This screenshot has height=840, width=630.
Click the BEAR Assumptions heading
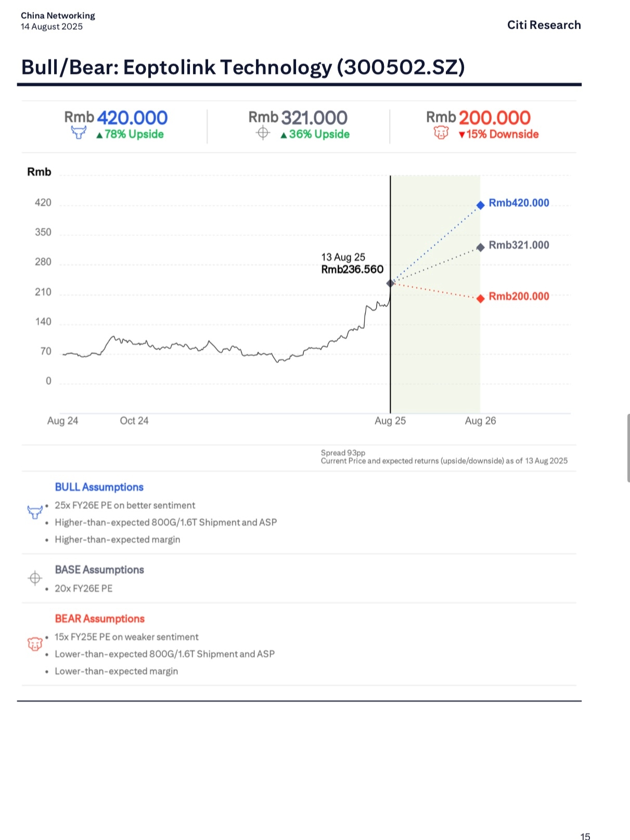(99, 619)
